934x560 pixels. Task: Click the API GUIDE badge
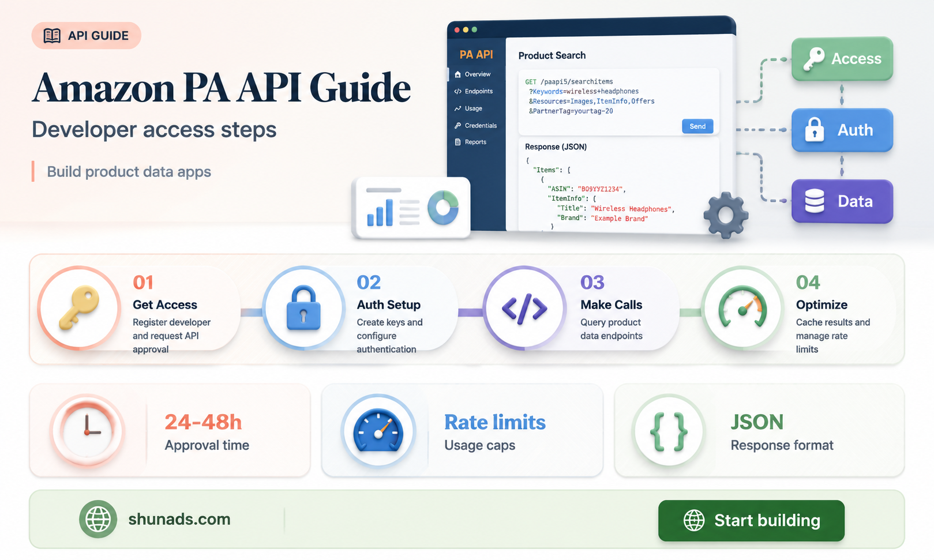86,36
